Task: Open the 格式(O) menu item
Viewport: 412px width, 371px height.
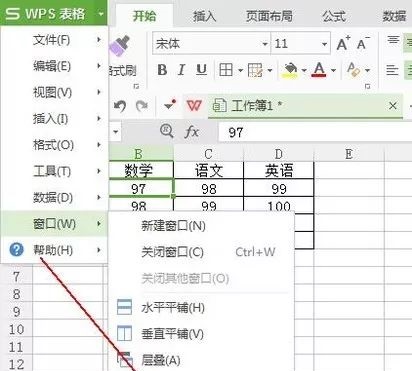Action: (x=53, y=145)
